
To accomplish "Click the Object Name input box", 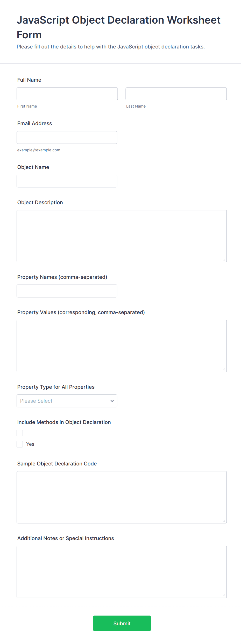I will point(67,181).
